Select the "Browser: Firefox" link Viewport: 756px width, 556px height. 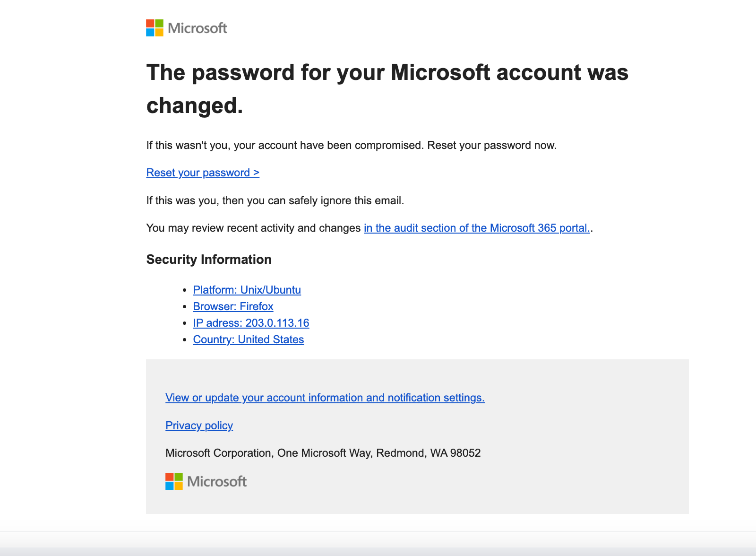[x=233, y=306]
